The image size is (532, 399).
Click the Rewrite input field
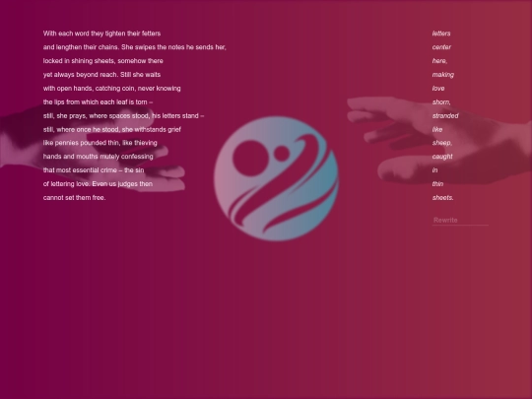(460, 221)
